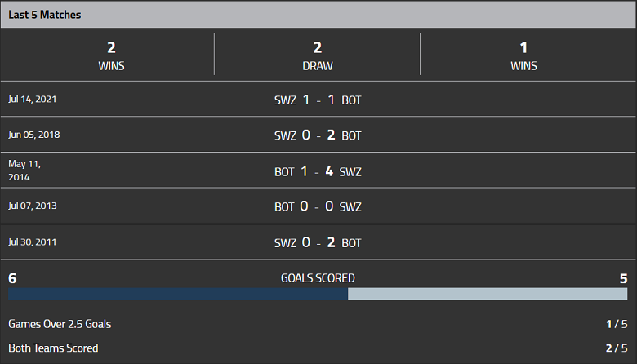Click the Last 5 Matches header
Screen dimensions: 637x364
pos(45,15)
